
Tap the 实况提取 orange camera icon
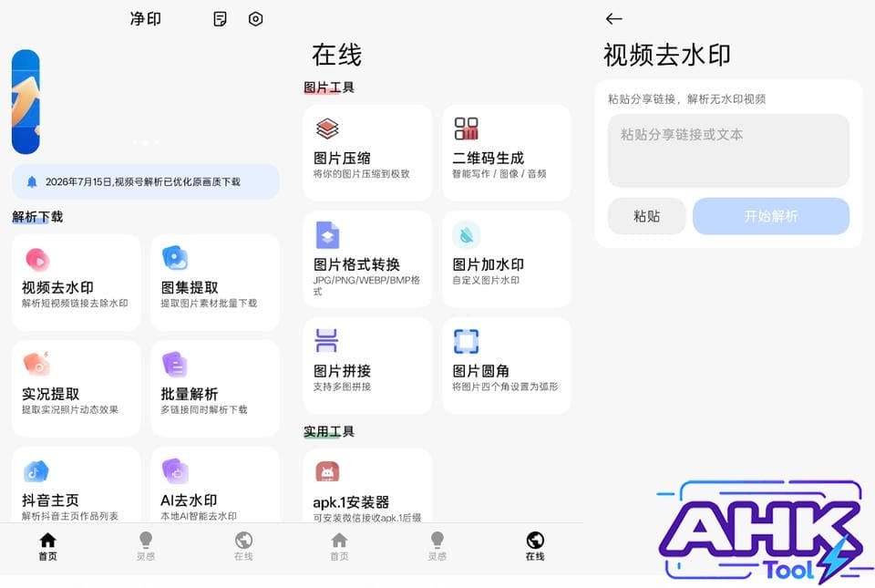tap(36, 365)
